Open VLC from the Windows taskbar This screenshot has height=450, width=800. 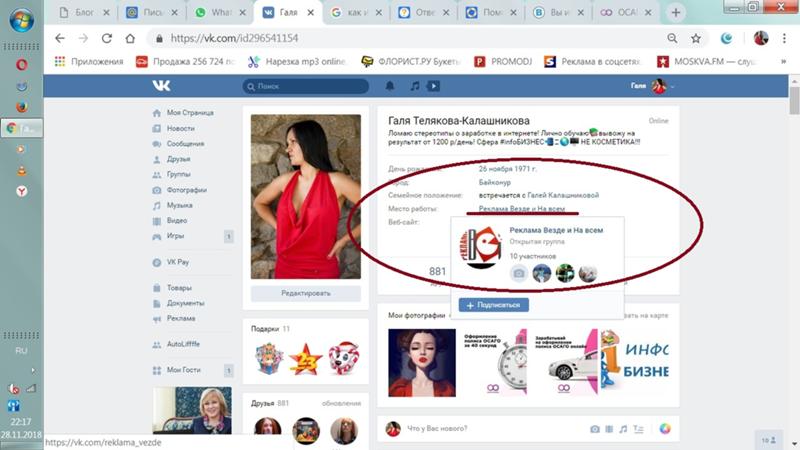pos(21,171)
